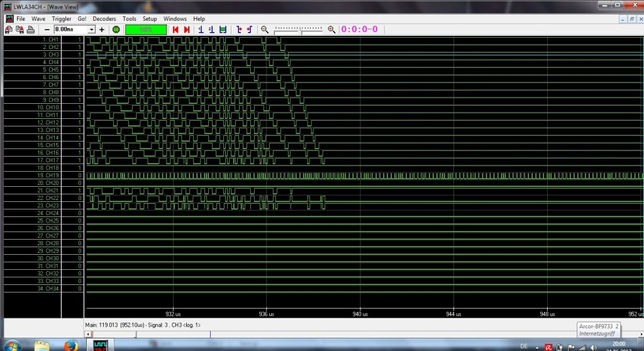Open the 8.00ns timebase dropdown
Image resolution: width=644 pixels, height=351 pixels.
92,30
